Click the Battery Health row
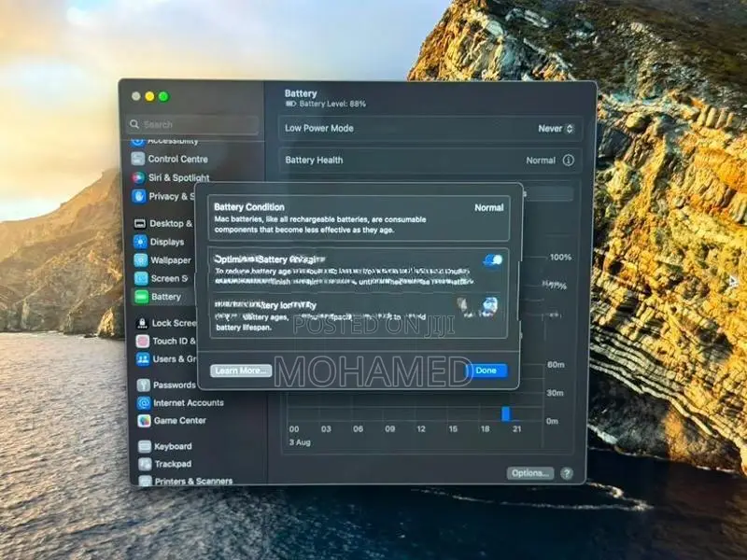This screenshot has height=560, width=747. (x=430, y=161)
